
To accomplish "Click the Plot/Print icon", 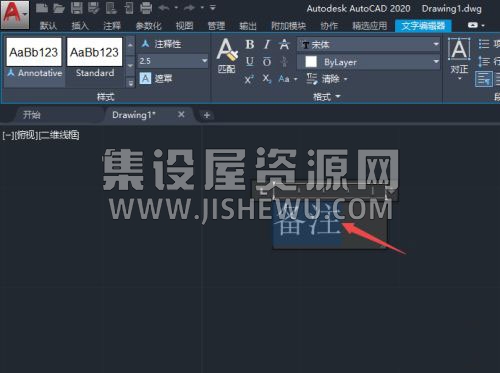I will (146, 8).
